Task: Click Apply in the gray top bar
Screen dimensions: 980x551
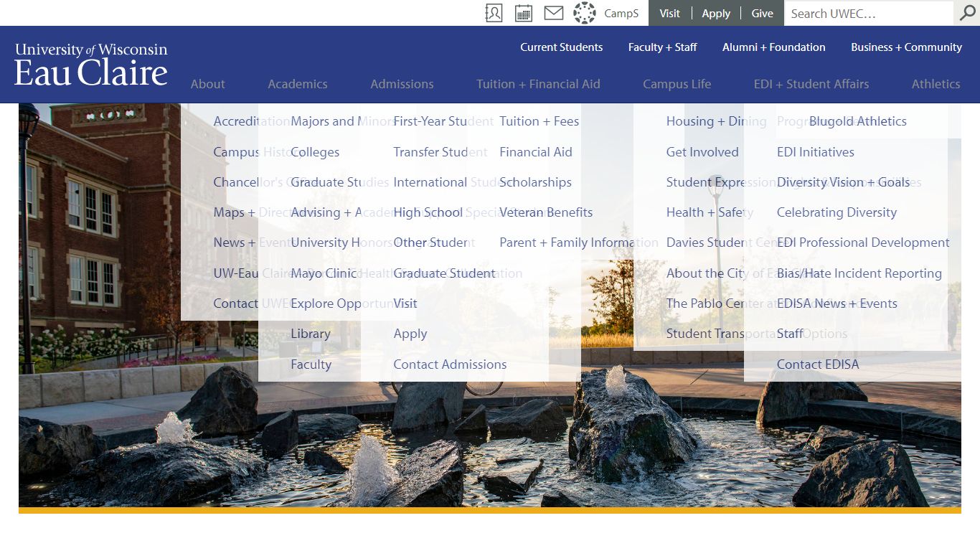Action: 716,14
